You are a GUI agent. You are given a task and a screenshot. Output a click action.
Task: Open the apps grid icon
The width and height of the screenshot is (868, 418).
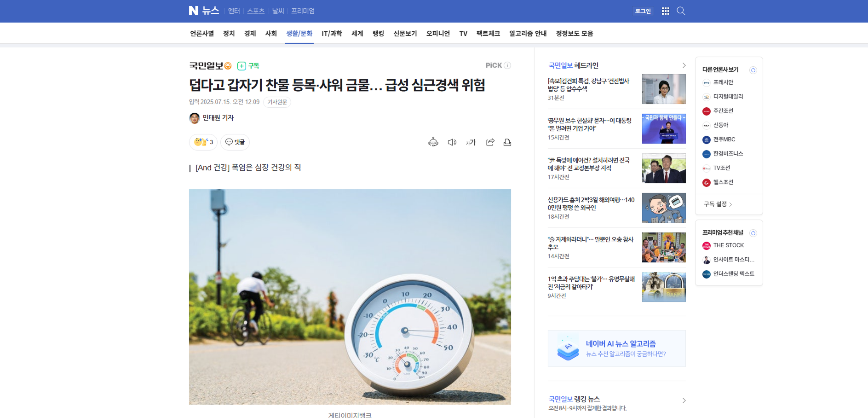click(665, 11)
